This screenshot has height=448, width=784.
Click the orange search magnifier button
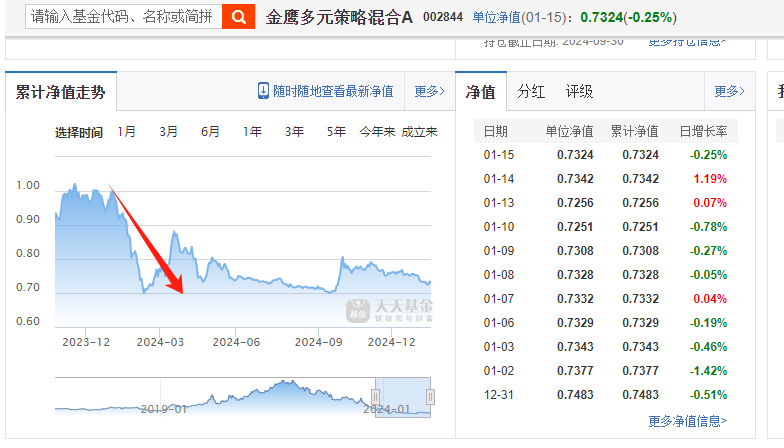click(238, 18)
